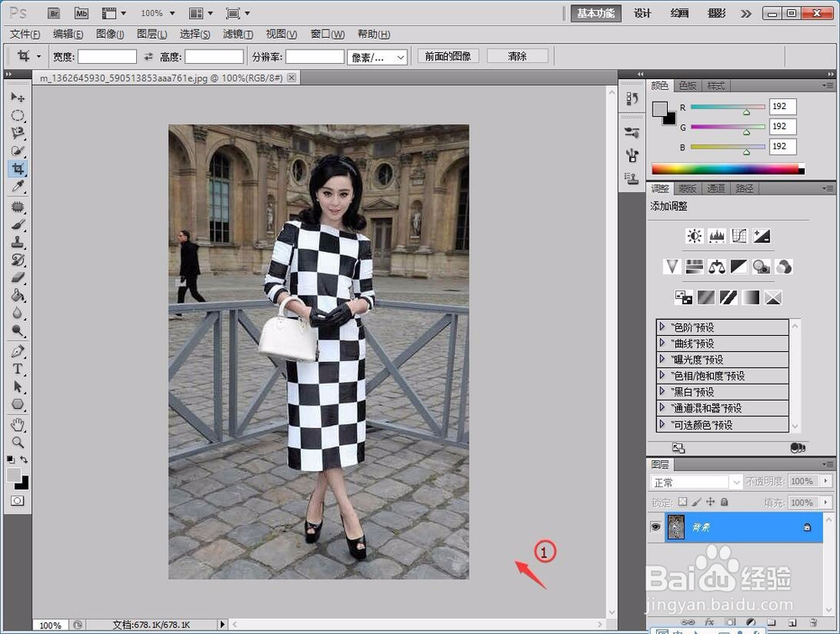Click the foreground color swatch in toolbox
The height and width of the screenshot is (634, 840).
coord(13,474)
